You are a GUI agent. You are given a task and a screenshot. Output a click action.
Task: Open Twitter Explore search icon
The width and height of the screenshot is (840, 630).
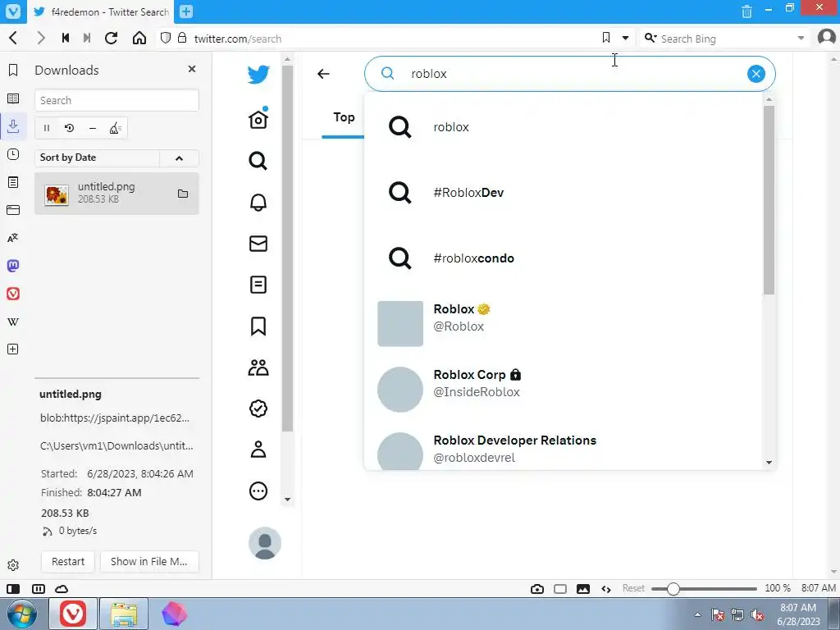(x=258, y=160)
